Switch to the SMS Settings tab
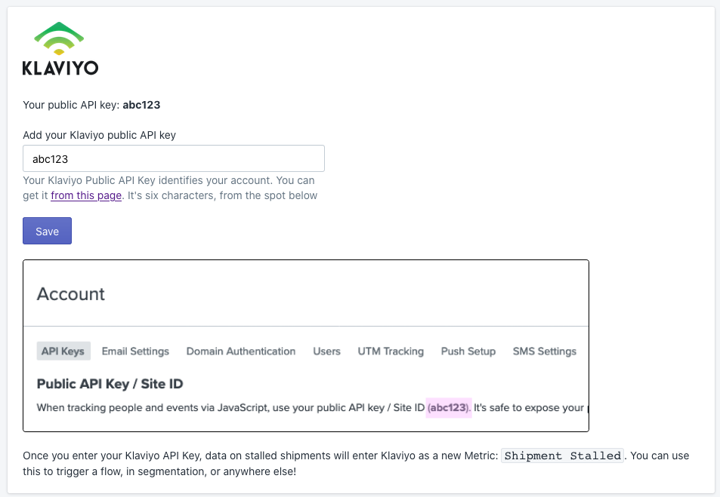The image size is (720, 497). [544, 351]
